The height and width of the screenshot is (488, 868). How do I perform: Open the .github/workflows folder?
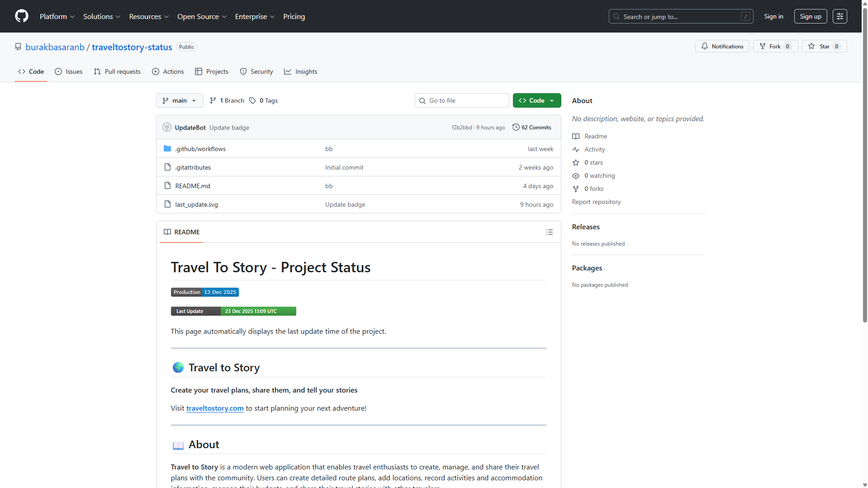click(x=200, y=149)
